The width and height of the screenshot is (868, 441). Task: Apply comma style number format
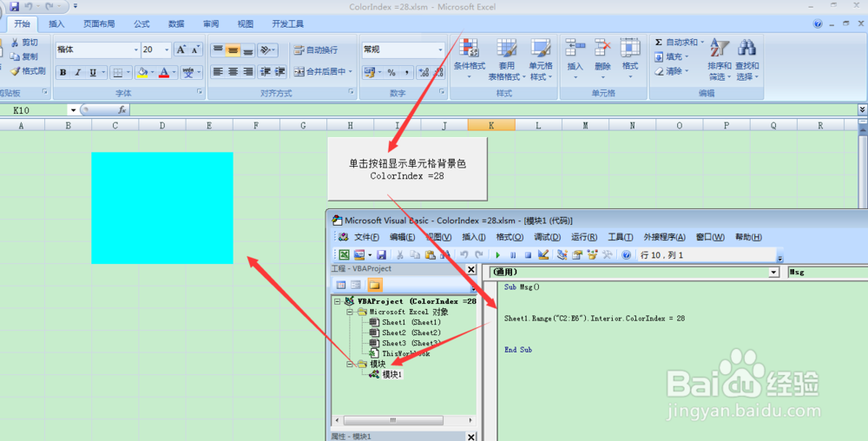tap(406, 72)
